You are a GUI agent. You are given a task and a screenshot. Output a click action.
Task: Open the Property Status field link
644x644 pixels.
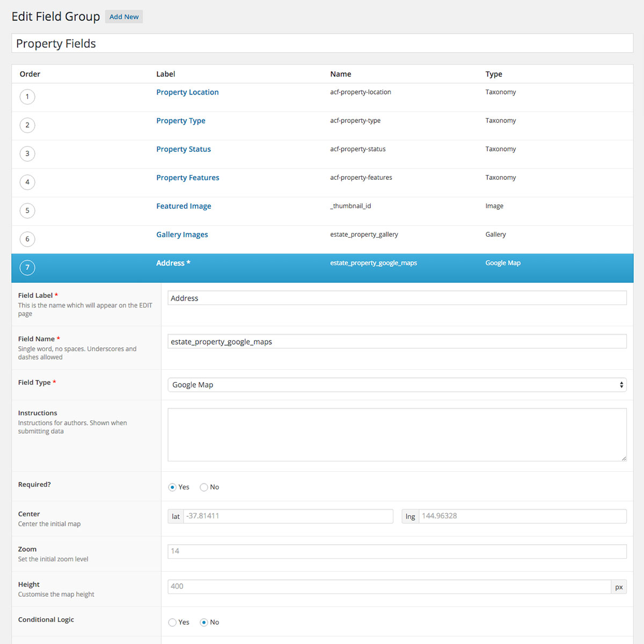(183, 149)
